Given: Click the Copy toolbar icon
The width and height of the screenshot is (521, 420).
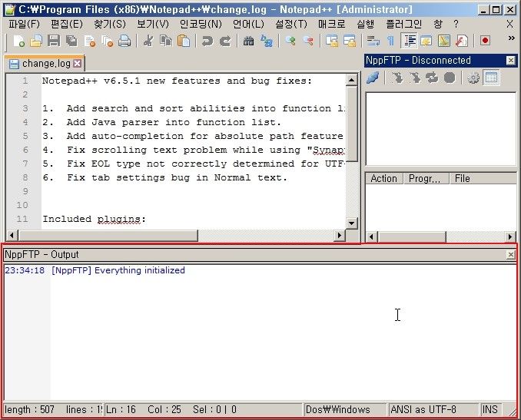Looking at the screenshot, I should (x=166, y=41).
